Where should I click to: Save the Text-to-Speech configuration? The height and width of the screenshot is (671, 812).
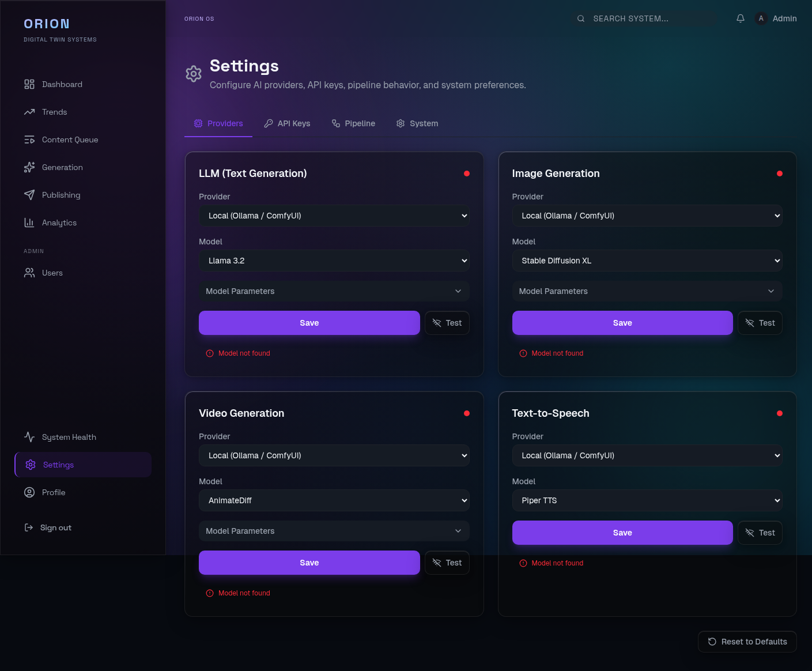(x=622, y=533)
